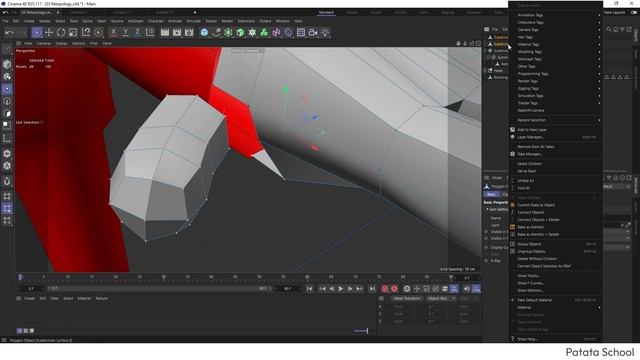Open the viewport Display menu
The width and height of the screenshot is (640, 360).
click(x=62, y=43)
